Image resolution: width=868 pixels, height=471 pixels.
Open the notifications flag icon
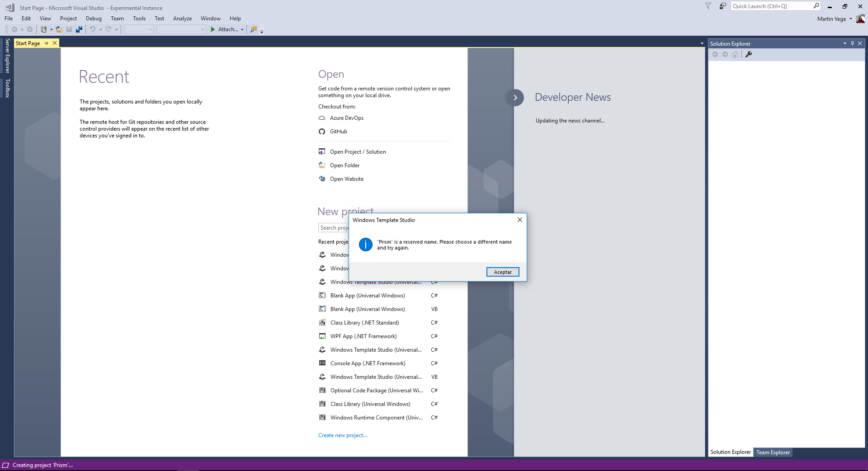[x=708, y=6]
